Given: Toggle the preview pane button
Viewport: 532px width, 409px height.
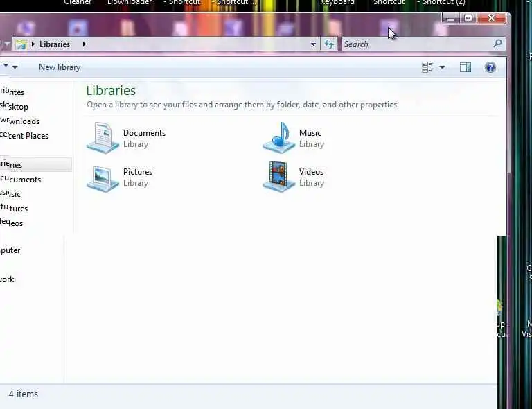Looking at the screenshot, I should pos(465,67).
